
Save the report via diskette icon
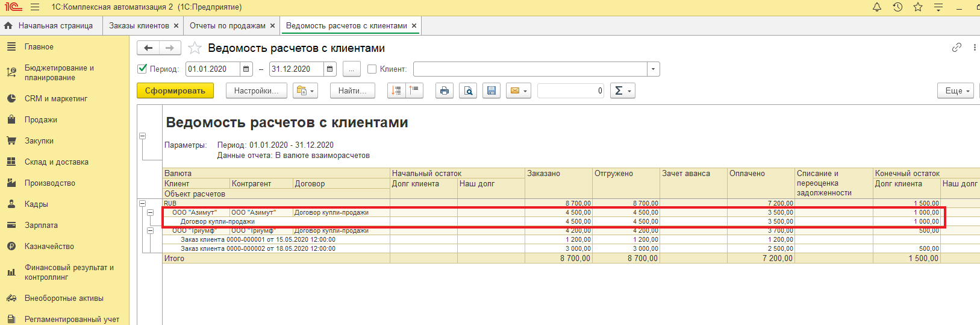point(492,91)
